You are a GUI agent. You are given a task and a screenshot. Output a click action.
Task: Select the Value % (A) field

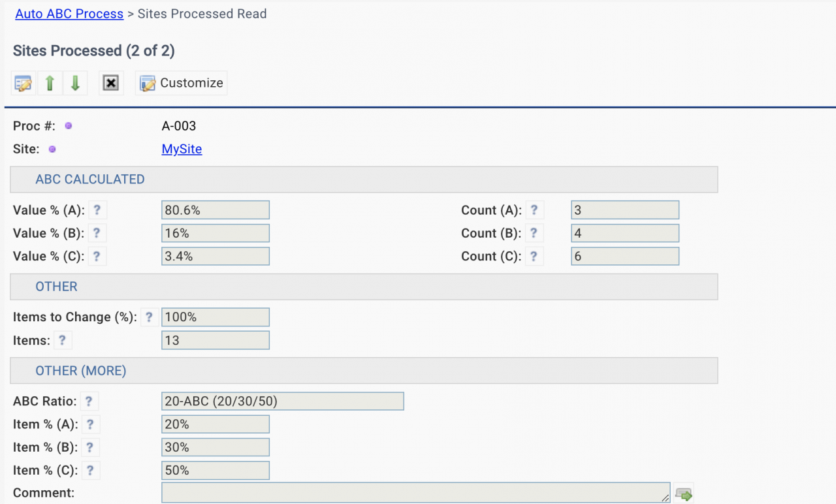(215, 210)
